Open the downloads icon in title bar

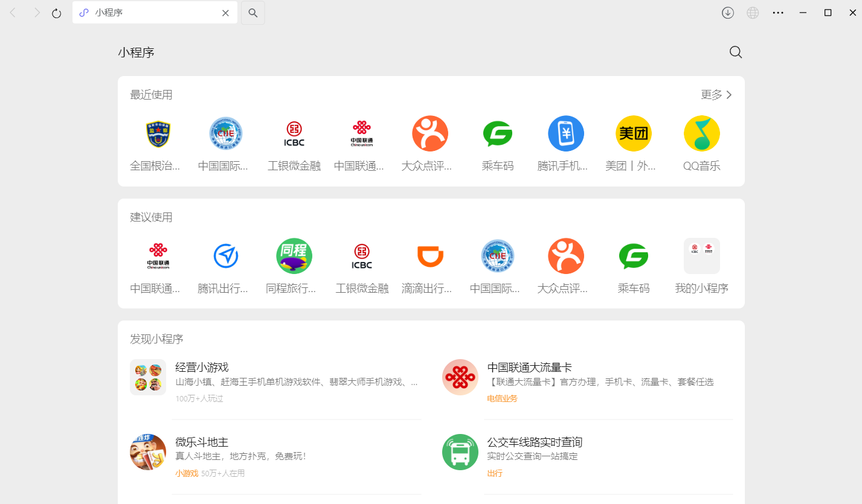pyautogui.click(x=728, y=13)
